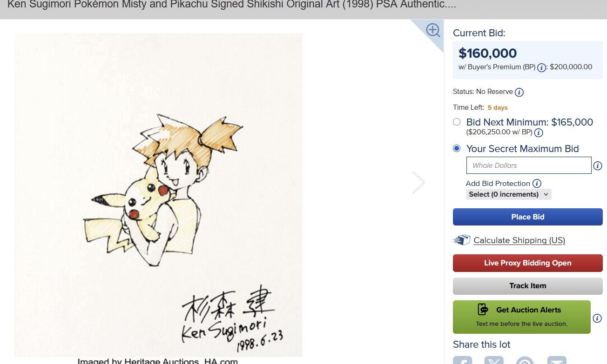607x364 pixels.
Task: Click the Live Proxy Bidding Open button
Action: (x=527, y=263)
